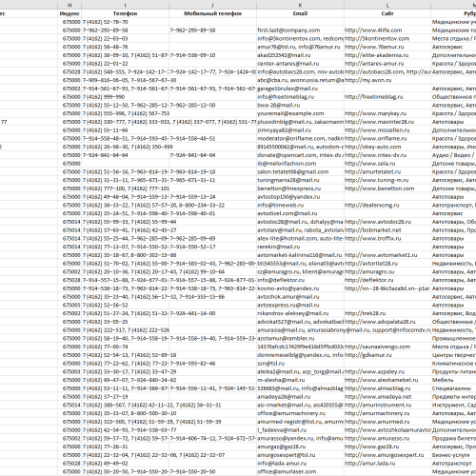Select site cell 'http://gdkamur.ru'
Image resolution: width=476 pixels, height=476 pixels.
(387, 355)
